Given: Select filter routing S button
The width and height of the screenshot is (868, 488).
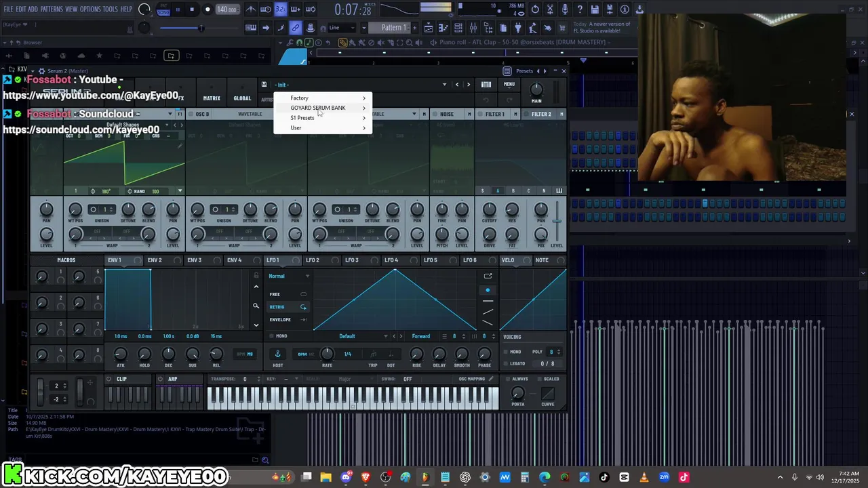Looking at the screenshot, I should click(x=482, y=191).
